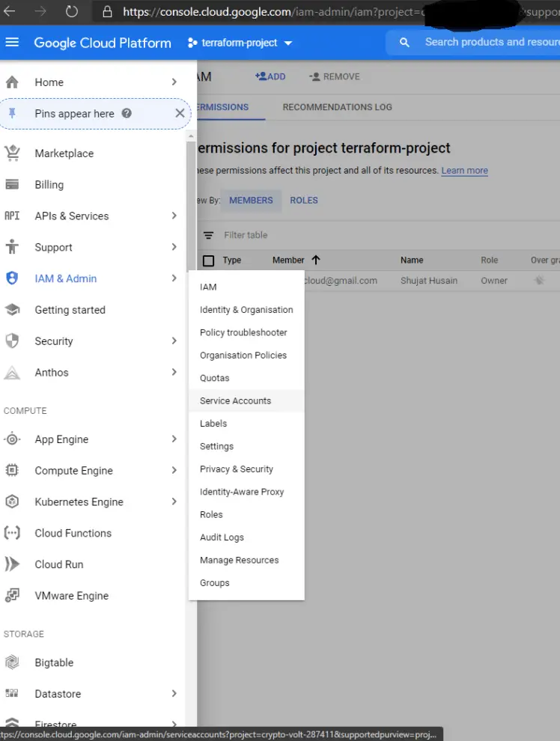The height and width of the screenshot is (741, 560).
Task: Expand the Anthos submenu chevron
Action: (x=174, y=372)
